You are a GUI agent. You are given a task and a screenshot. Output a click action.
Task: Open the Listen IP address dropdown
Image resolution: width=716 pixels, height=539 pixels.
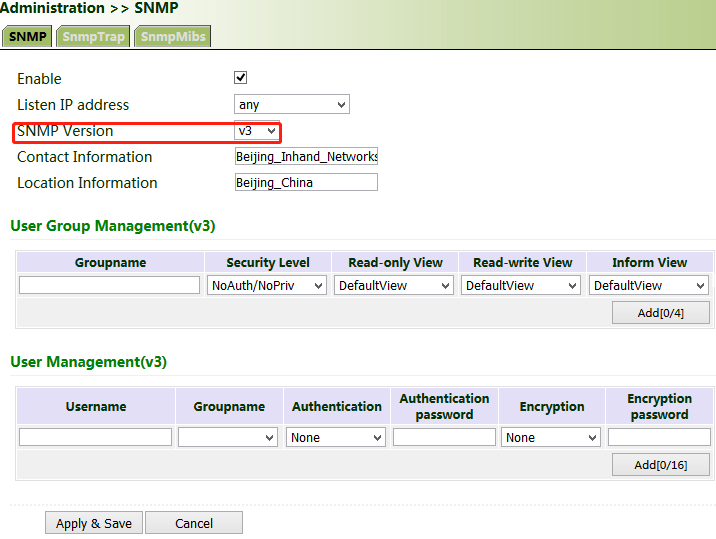[292, 105]
